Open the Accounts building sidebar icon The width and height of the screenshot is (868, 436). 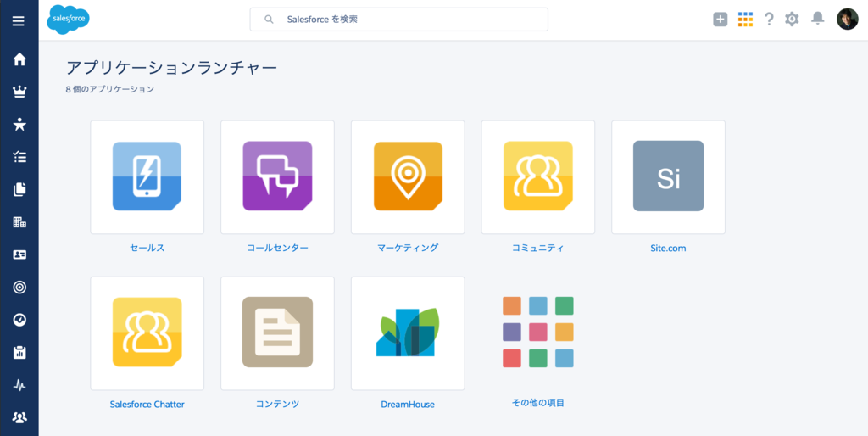point(19,222)
